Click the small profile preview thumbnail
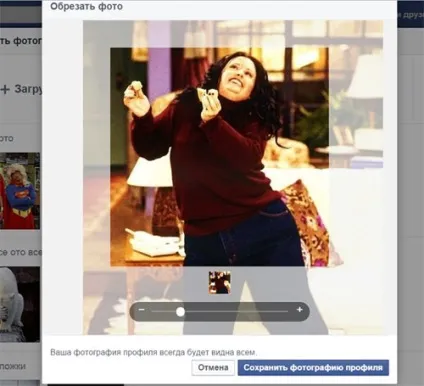 220,282
